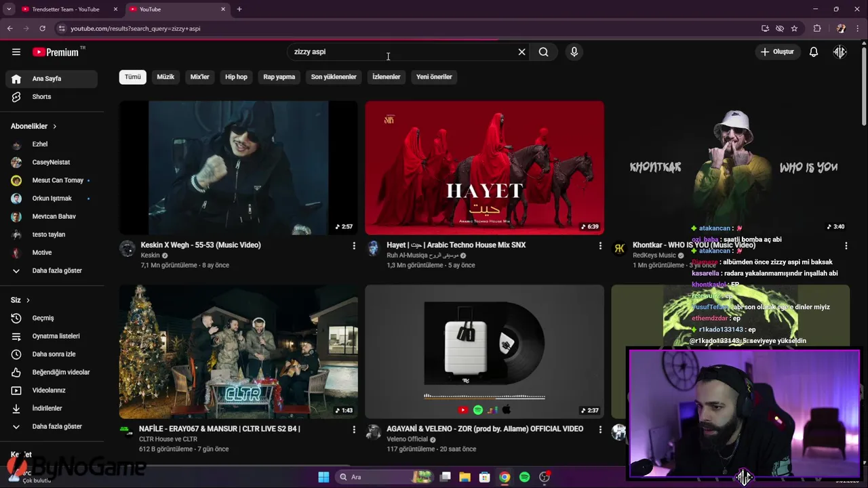This screenshot has height=488, width=868.
Task: Select the Mix'ler filter chip
Action: pyautogui.click(x=199, y=77)
